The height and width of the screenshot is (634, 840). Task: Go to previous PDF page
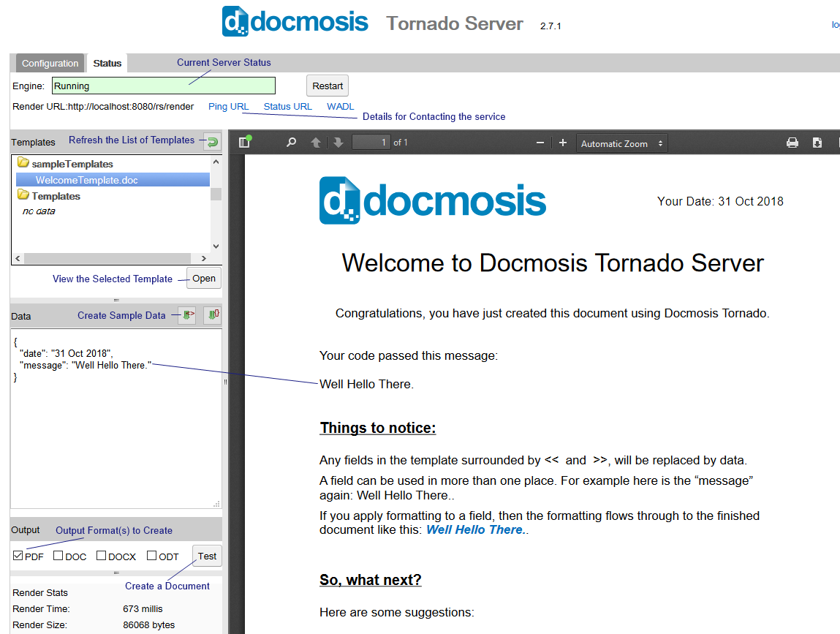[316, 143]
